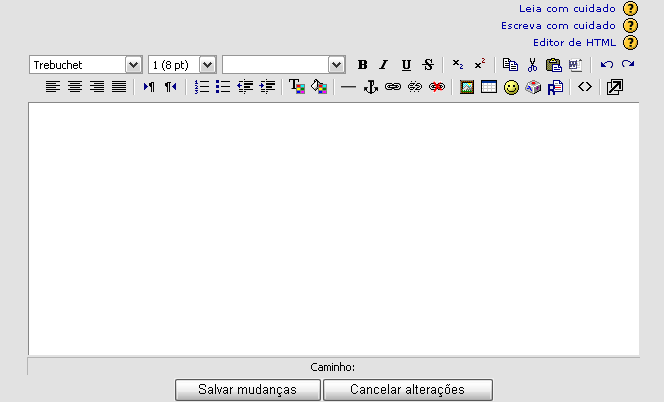Create an anchor
This screenshot has width=664, height=402.
pyautogui.click(x=371, y=87)
